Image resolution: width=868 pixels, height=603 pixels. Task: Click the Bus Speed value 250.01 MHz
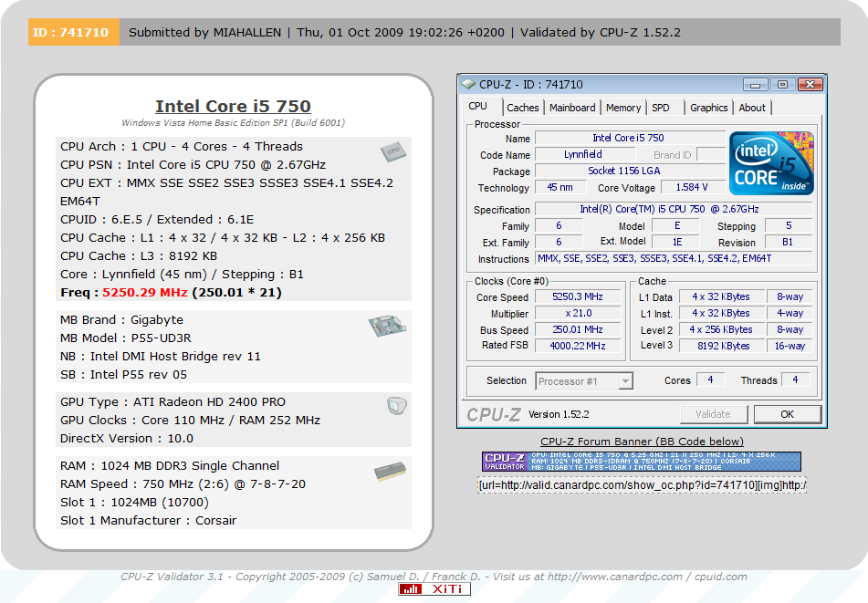pyautogui.click(x=578, y=329)
